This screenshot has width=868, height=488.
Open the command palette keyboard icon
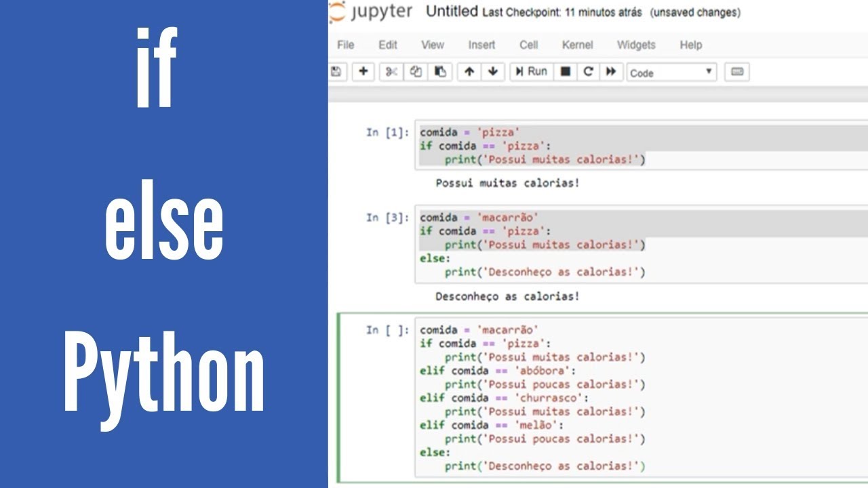[737, 72]
